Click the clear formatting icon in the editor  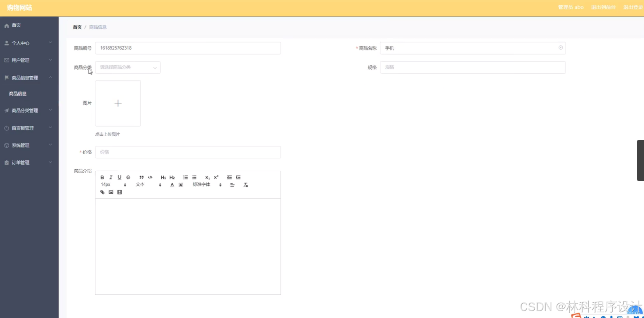245,184
